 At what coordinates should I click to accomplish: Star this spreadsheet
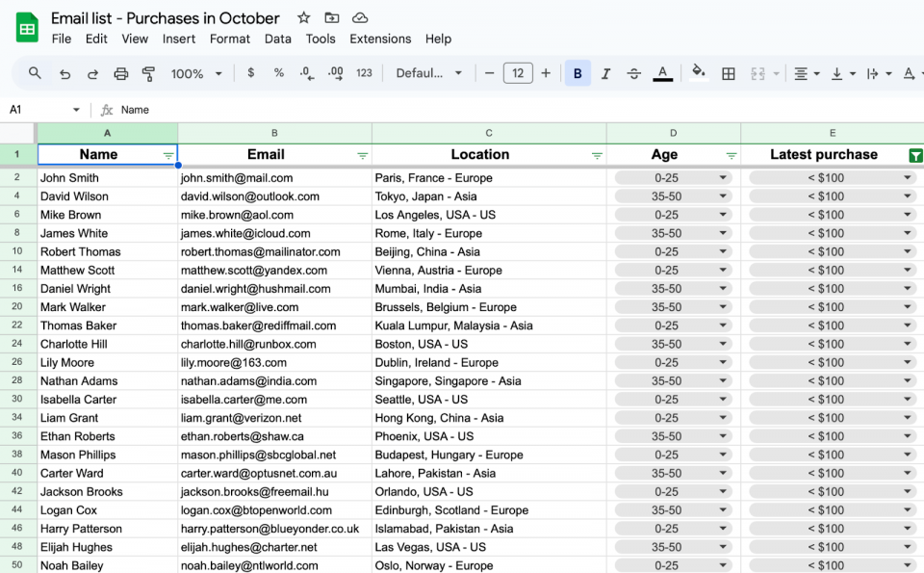tap(303, 17)
